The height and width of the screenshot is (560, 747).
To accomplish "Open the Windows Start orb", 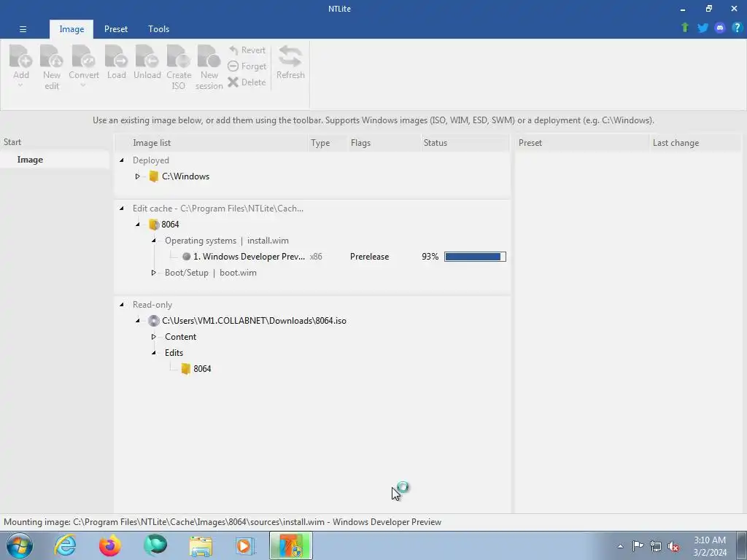I will (x=20, y=545).
